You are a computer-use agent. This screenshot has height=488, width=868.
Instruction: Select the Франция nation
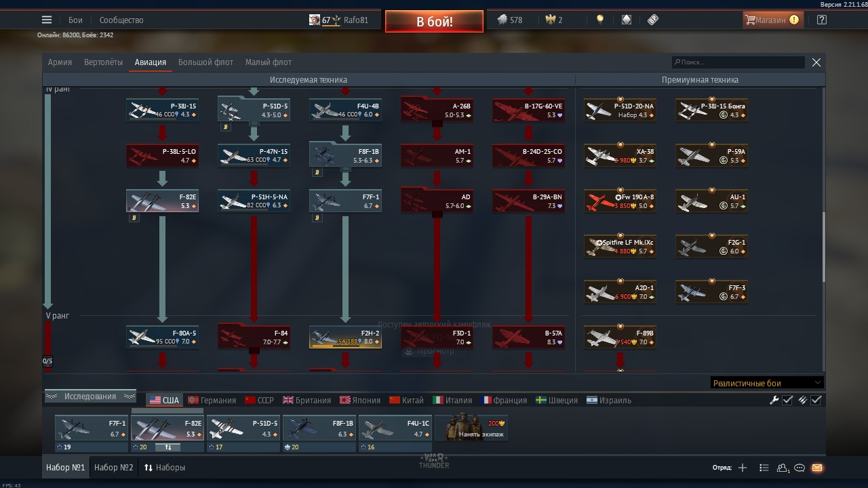tap(504, 400)
